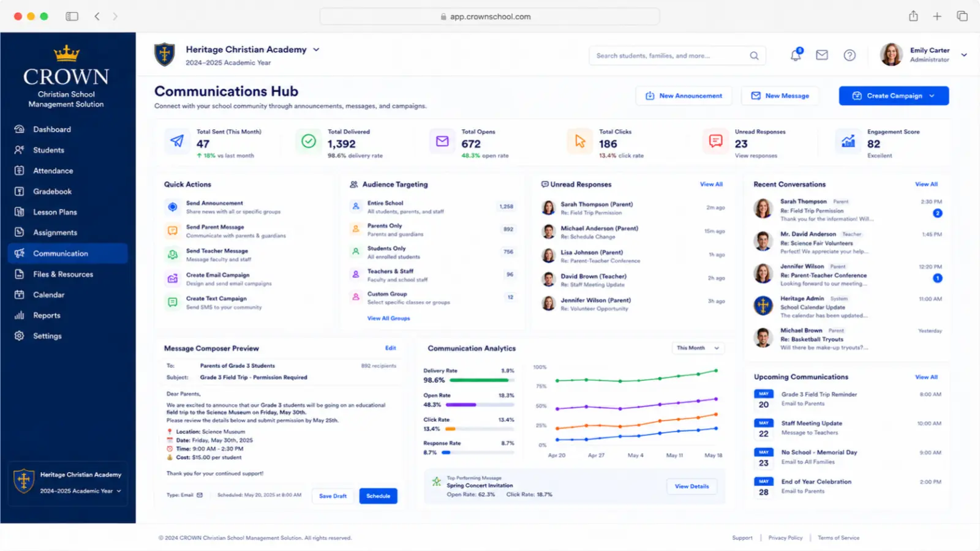Click the Edit link in Message Composer
This screenshot has height=551, width=980.
(x=390, y=348)
